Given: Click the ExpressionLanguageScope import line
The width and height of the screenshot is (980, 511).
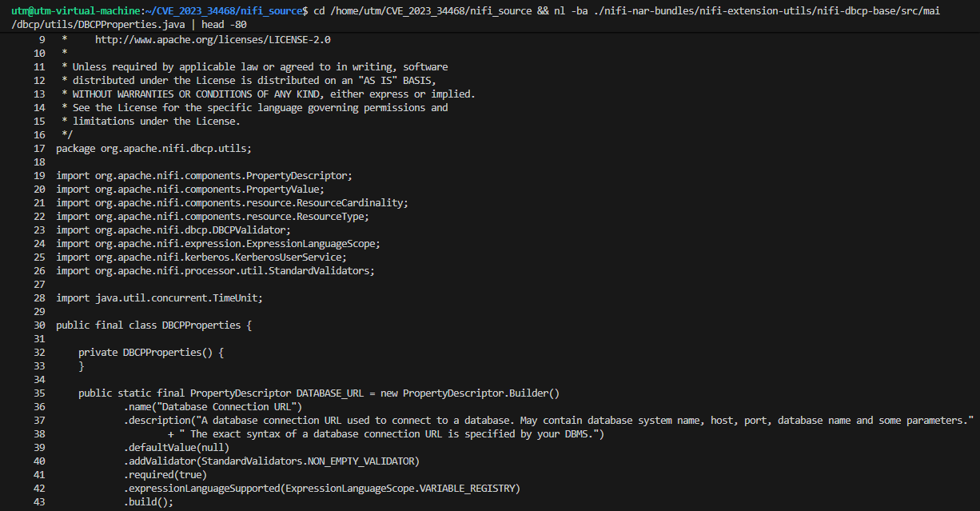Looking at the screenshot, I should pyautogui.click(x=218, y=243).
